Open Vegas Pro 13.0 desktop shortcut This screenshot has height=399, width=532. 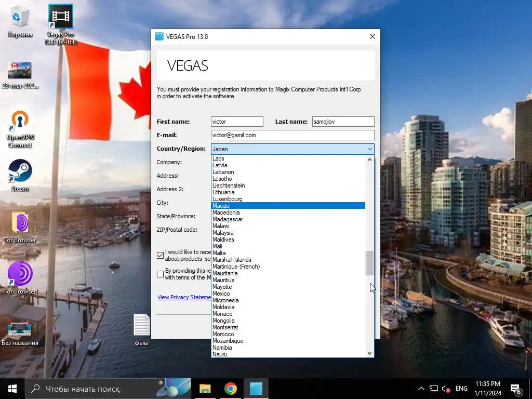[61, 24]
